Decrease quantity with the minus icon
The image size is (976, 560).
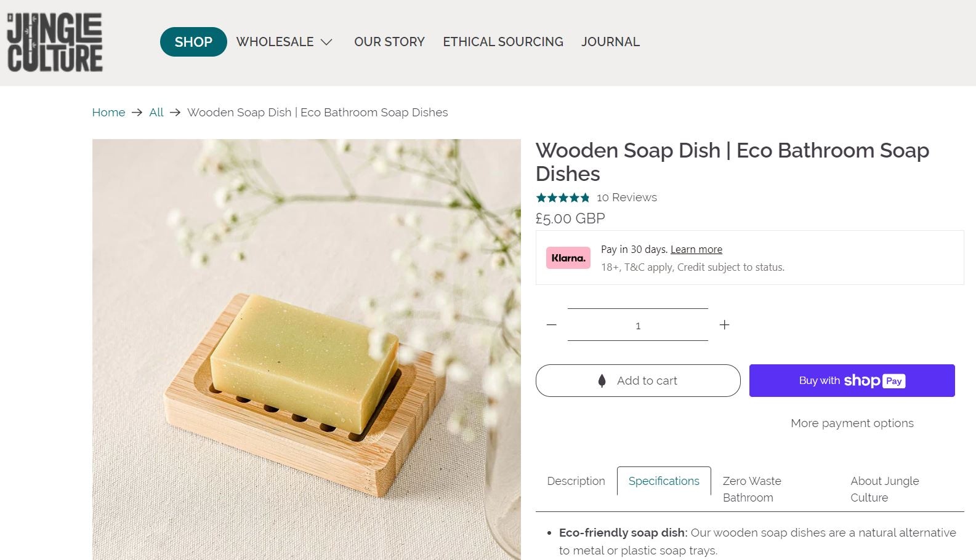551,325
